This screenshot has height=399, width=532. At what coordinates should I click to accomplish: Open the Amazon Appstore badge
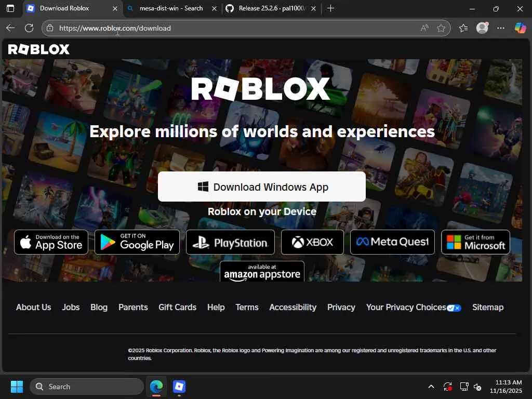(262, 271)
